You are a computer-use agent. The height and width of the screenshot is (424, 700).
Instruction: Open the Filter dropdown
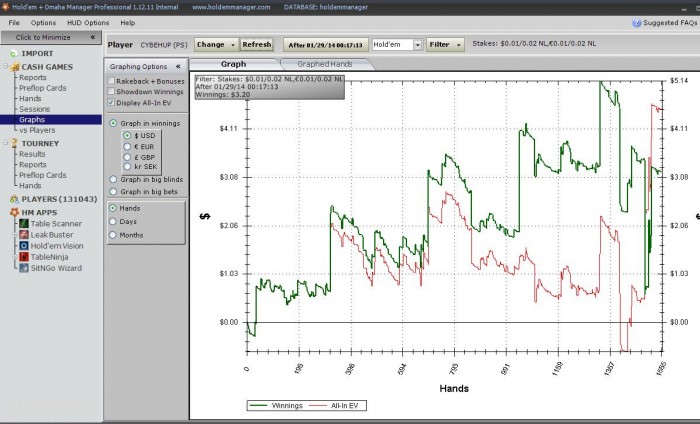tap(445, 45)
